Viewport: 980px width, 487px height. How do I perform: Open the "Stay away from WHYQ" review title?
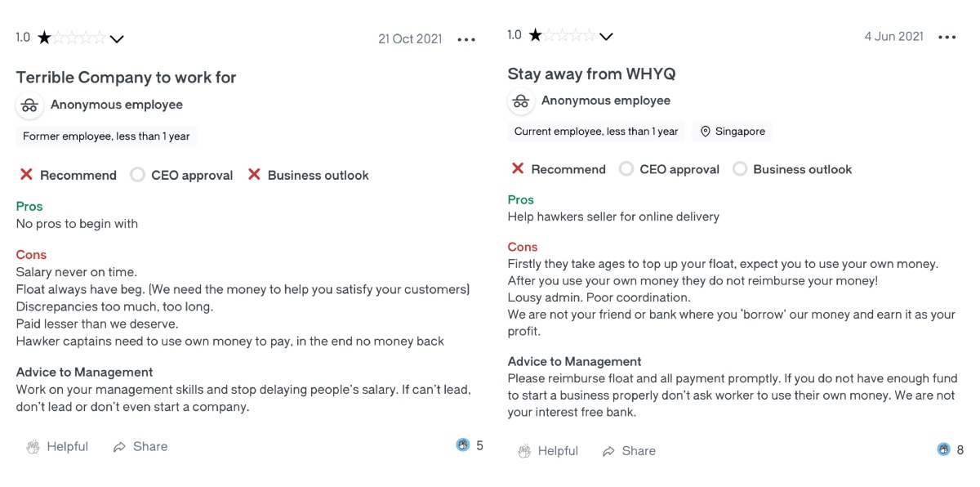pyautogui.click(x=591, y=74)
